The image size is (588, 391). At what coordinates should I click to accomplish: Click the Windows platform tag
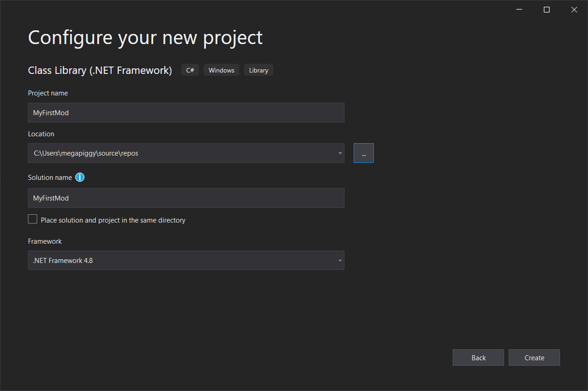pos(221,70)
